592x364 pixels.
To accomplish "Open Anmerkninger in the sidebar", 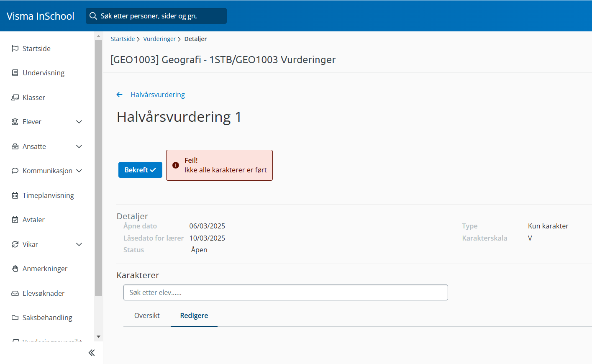I will click(45, 269).
